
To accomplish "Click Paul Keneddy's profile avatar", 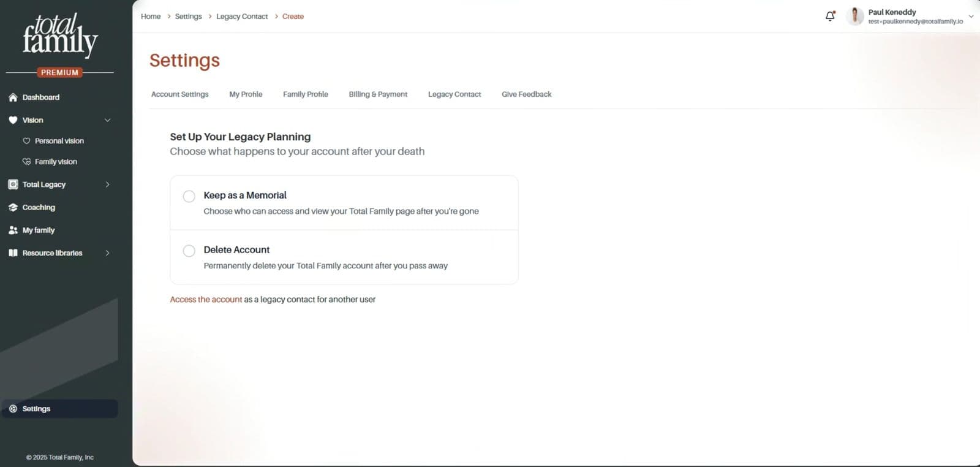I will tap(854, 16).
